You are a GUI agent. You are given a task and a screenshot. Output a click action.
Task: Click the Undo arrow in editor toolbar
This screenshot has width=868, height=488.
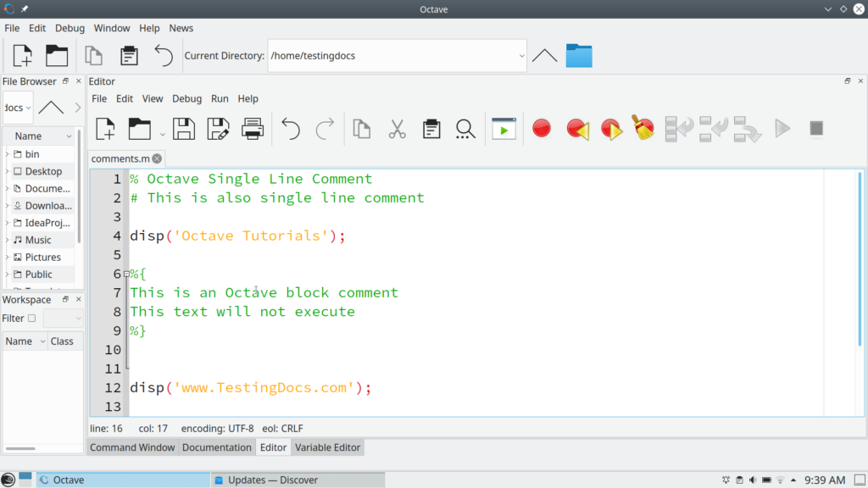pos(291,129)
